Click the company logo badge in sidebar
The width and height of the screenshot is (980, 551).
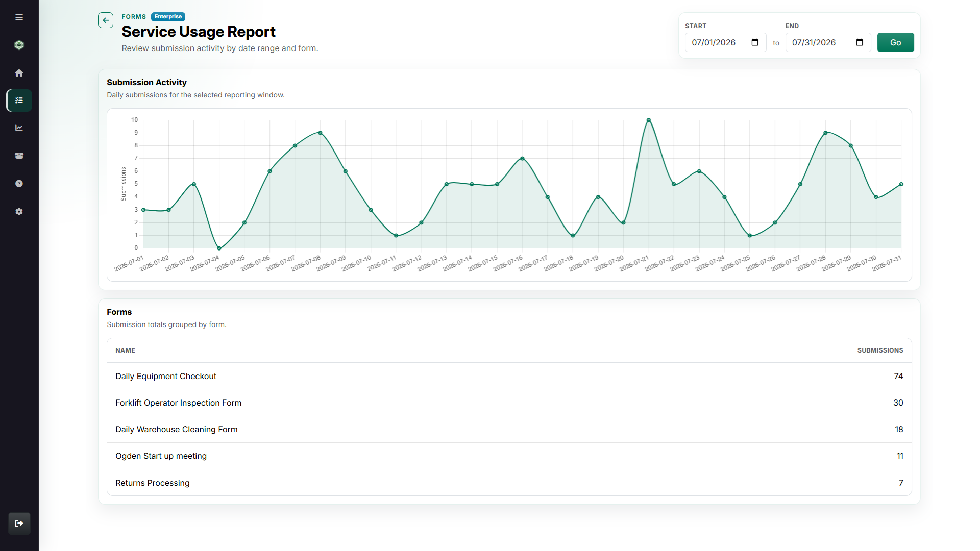click(x=19, y=45)
